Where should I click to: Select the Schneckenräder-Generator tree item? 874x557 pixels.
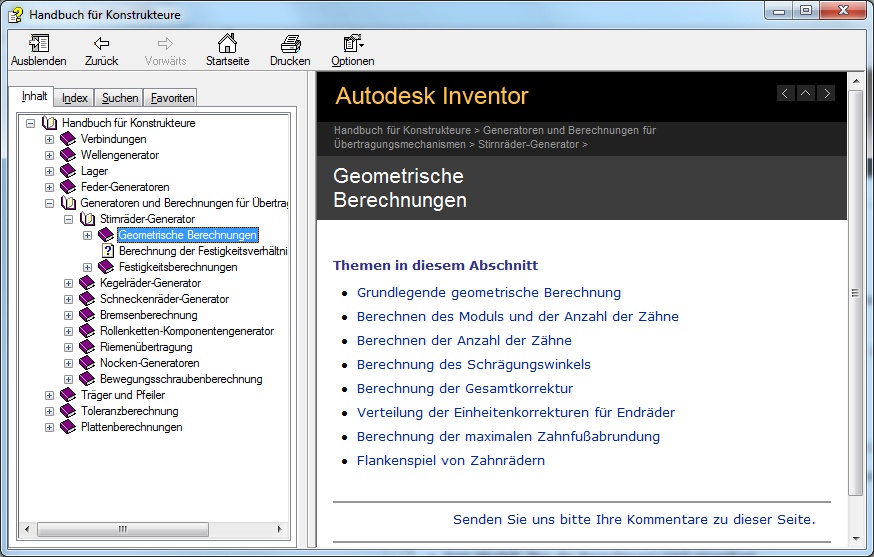[164, 299]
